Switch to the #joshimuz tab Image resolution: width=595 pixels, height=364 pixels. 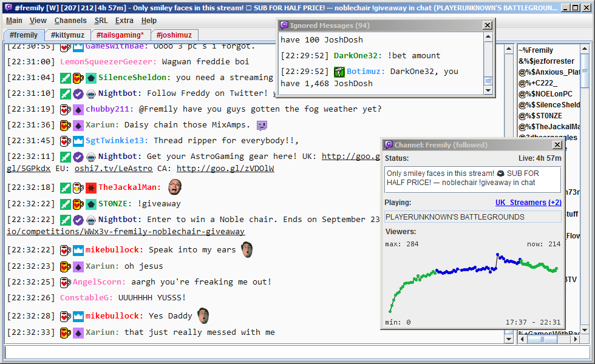click(174, 35)
